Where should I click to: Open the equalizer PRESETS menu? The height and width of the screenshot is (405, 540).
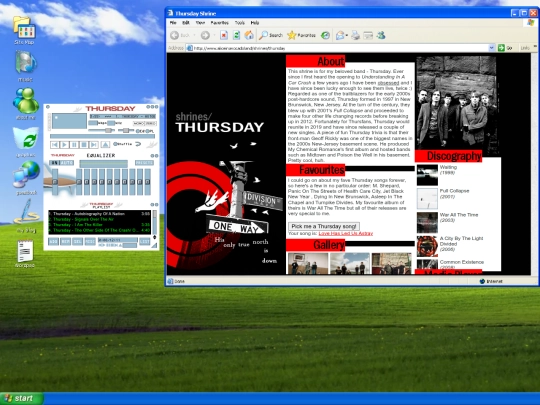click(144, 163)
